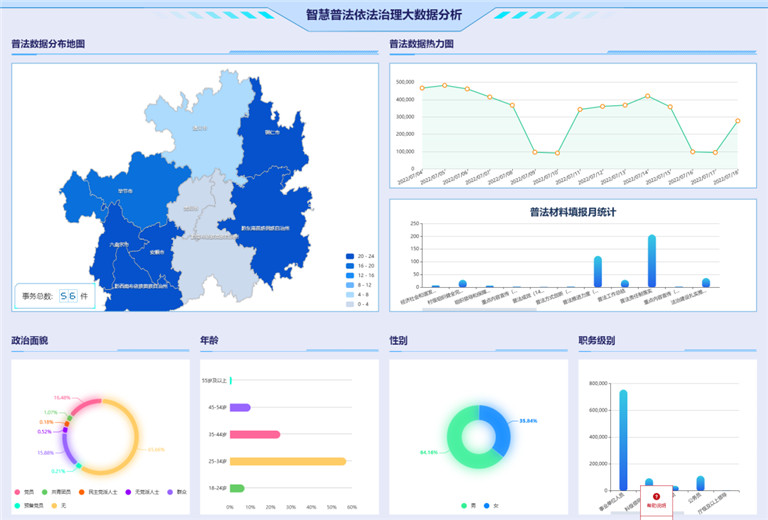Viewport: 768px width, 520px height.
Task: Select the 8 - 12 map legend range
Action: (x=359, y=285)
